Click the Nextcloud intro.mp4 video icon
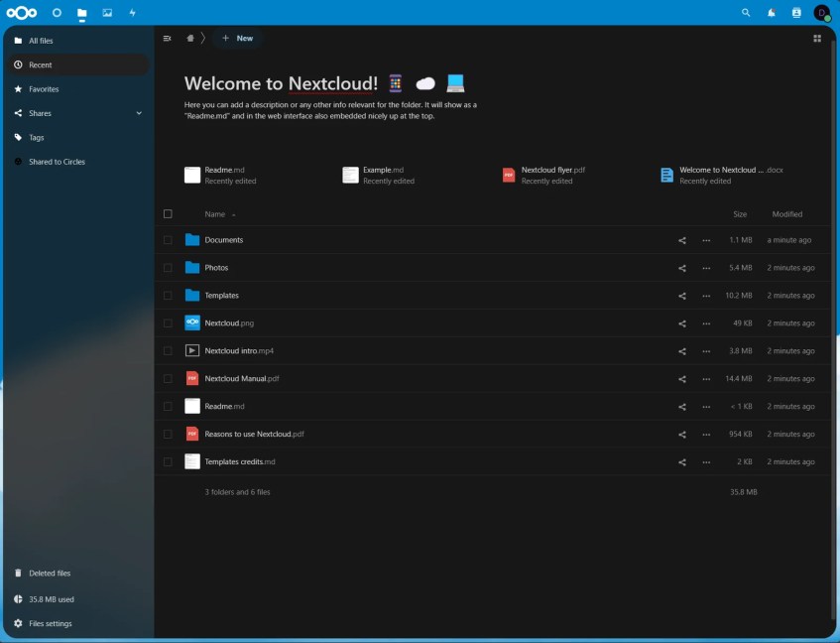Screen dimensions: 840x643 click(x=191, y=350)
